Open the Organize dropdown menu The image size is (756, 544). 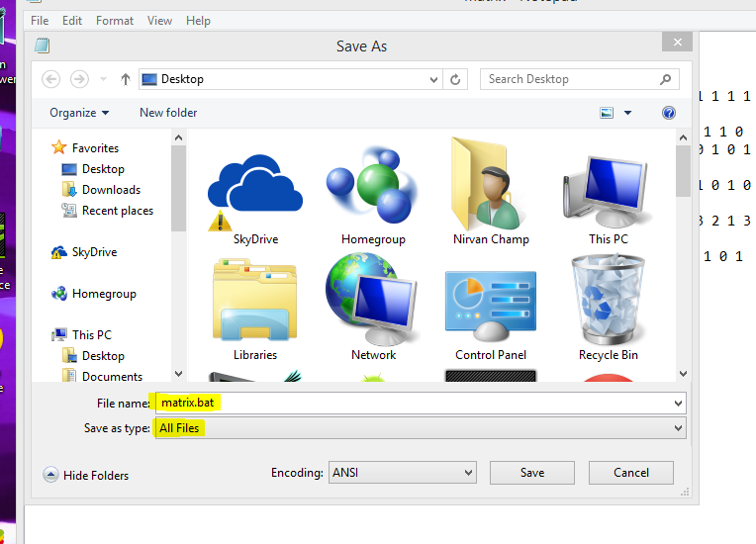point(79,113)
